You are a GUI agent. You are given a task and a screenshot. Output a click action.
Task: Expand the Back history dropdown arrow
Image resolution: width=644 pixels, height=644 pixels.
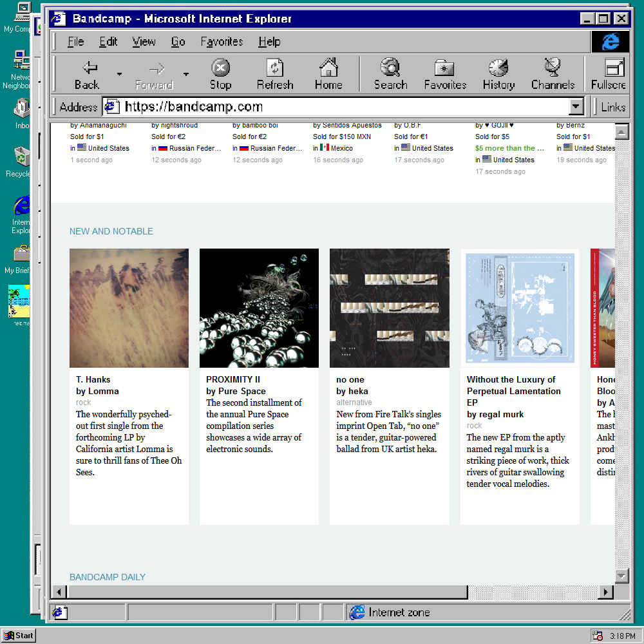(120, 74)
